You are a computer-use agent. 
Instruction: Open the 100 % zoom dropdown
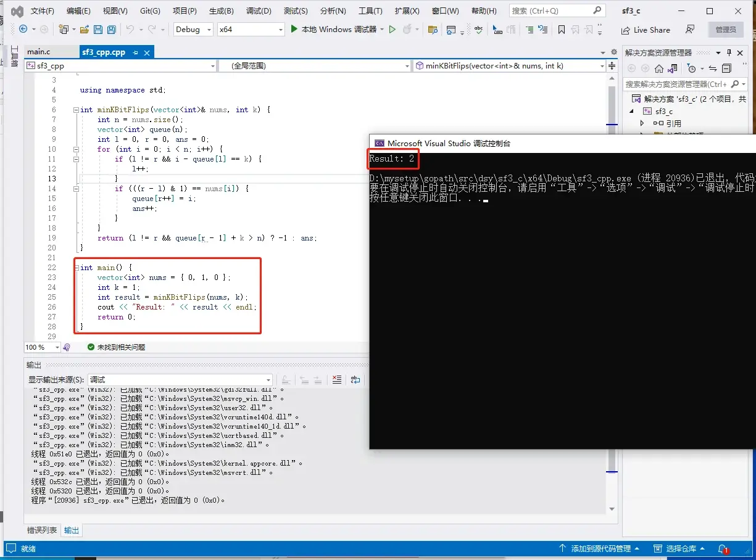(43, 347)
